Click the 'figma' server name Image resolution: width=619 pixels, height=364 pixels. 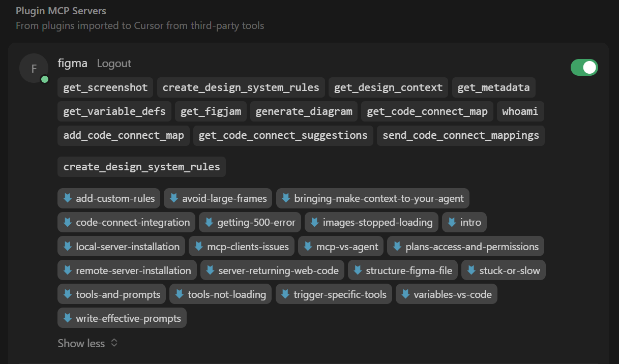[73, 63]
